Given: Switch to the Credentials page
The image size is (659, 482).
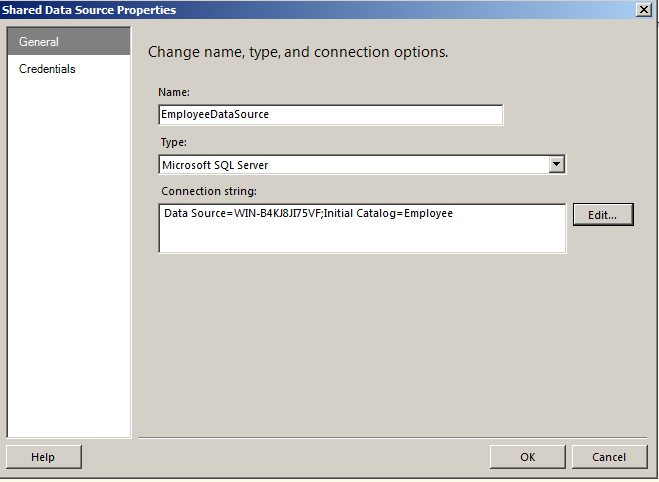Looking at the screenshot, I should [x=47, y=69].
